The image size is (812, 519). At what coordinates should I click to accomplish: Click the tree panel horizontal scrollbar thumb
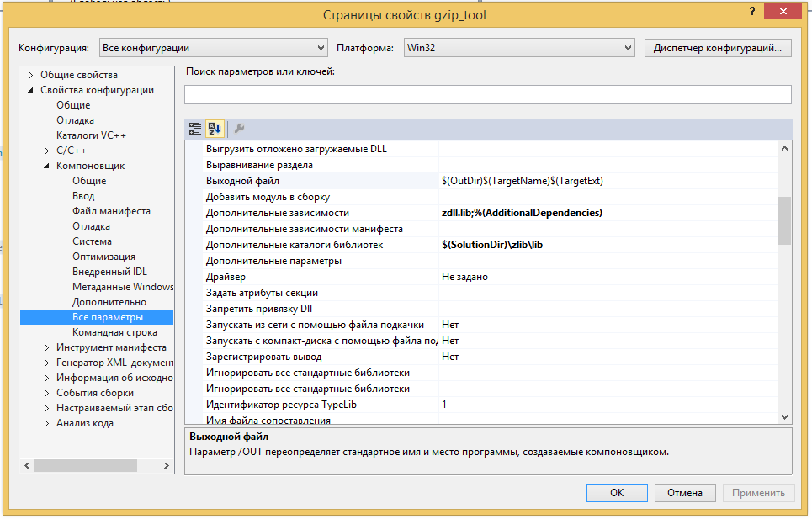86,466
